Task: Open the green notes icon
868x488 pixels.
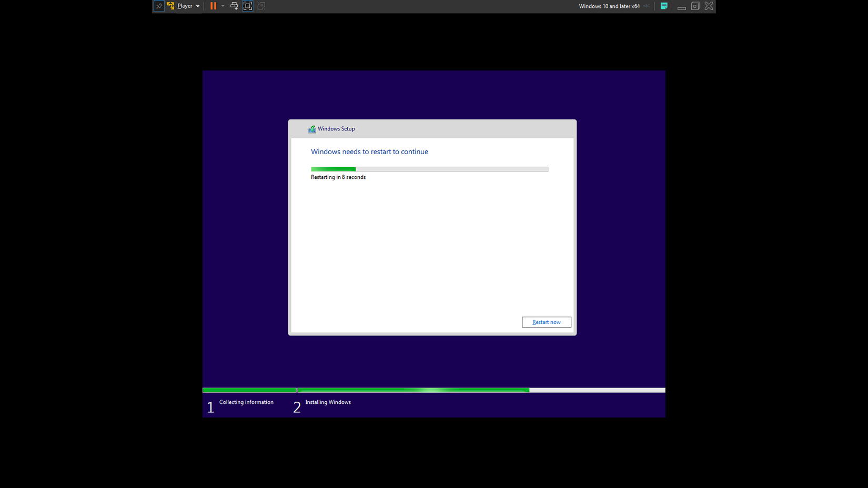Action: tap(664, 6)
